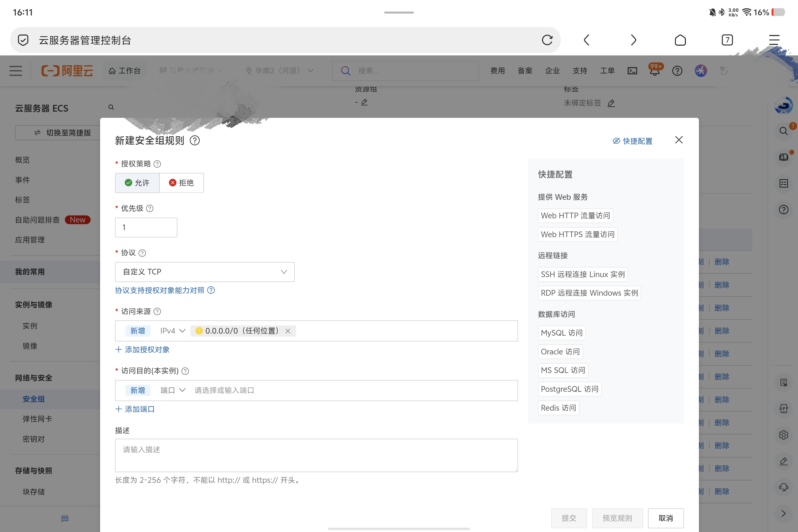Click the settings gear in right sidebar
798x532 pixels.
(x=783, y=435)
